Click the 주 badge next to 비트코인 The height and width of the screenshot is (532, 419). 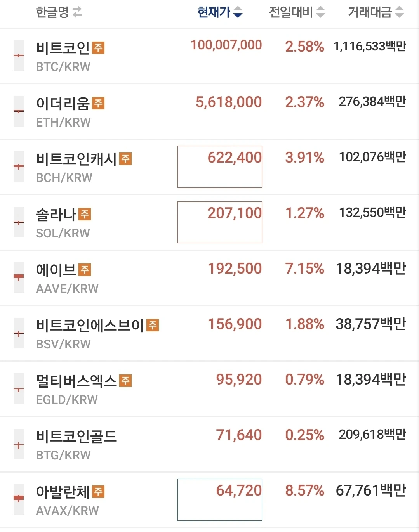coord(98,48)
